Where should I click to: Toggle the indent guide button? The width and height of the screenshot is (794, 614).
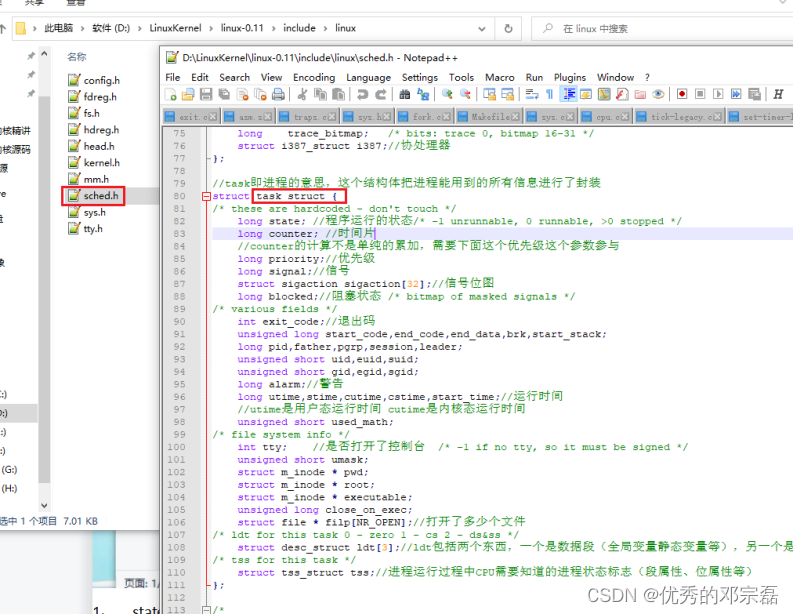pos(569,94)
